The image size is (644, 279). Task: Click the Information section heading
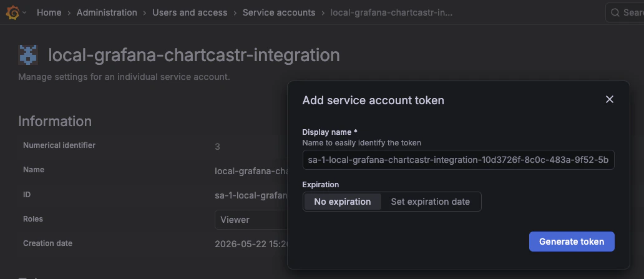point(55,121)
